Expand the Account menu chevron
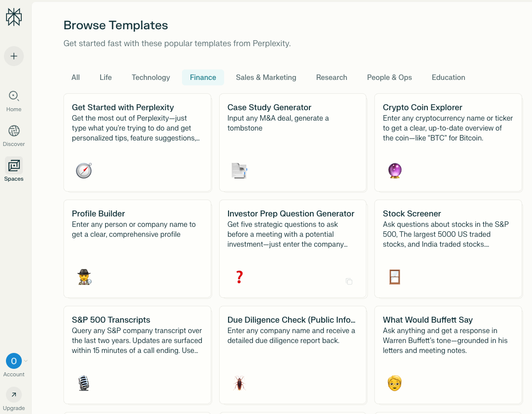Screen dimensions: 532x414 point(26,361)
